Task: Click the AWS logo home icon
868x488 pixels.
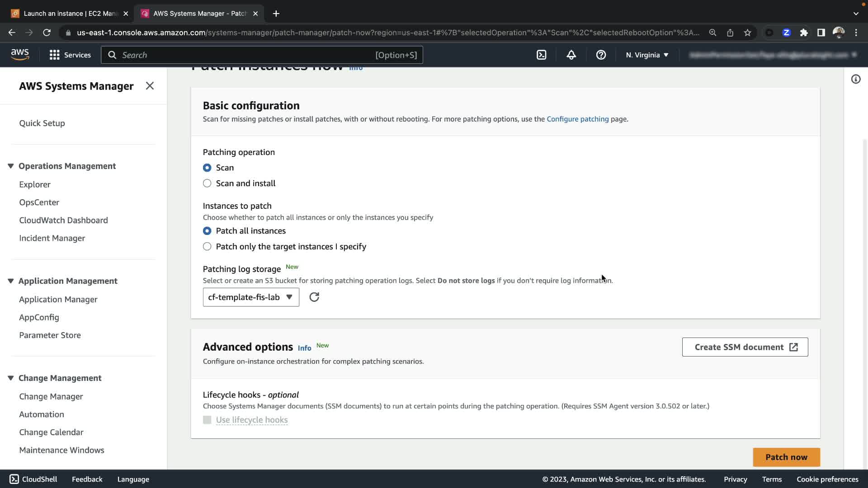Action: click(x=20, y=55)
